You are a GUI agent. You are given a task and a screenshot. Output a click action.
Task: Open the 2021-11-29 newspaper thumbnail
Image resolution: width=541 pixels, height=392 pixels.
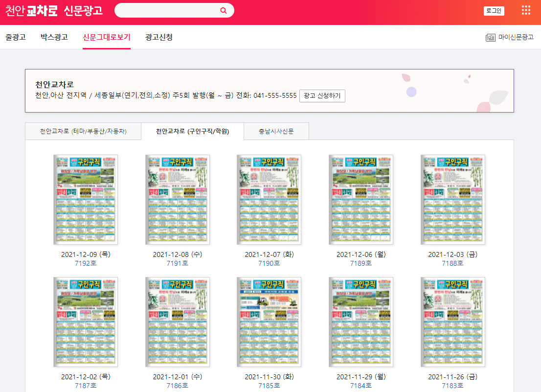(361, 322)
